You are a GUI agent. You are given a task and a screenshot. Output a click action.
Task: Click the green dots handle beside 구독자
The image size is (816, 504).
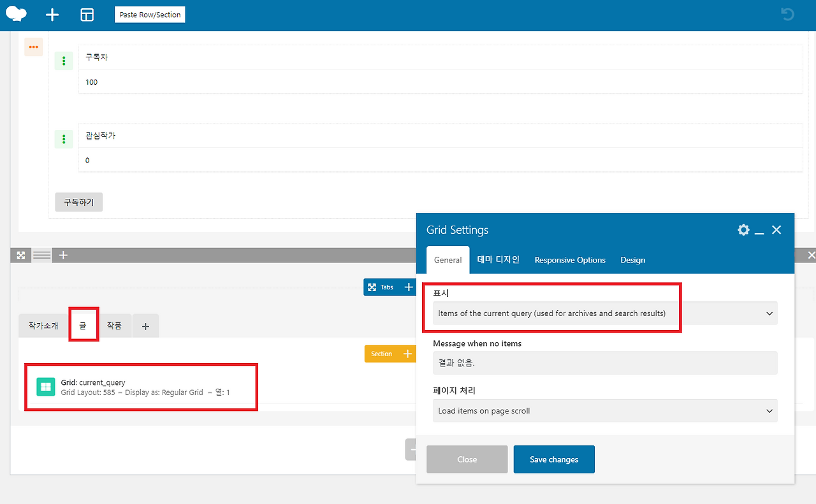(64, 61)
